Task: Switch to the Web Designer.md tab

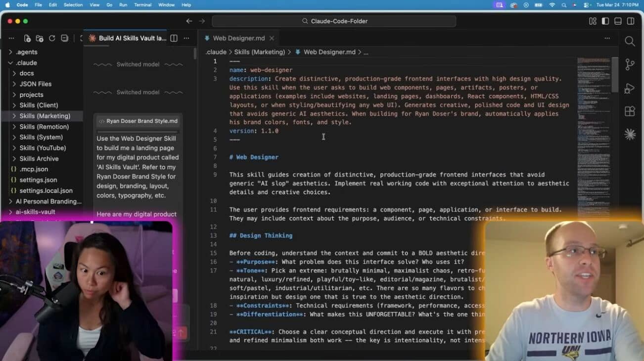Action: [x=238, y=38]
